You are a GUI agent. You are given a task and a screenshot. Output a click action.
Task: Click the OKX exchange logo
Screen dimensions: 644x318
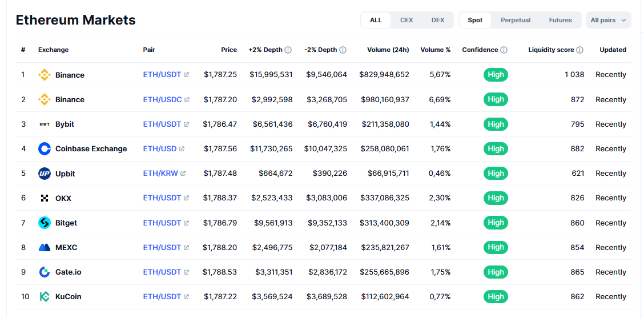tap(45, 198)
